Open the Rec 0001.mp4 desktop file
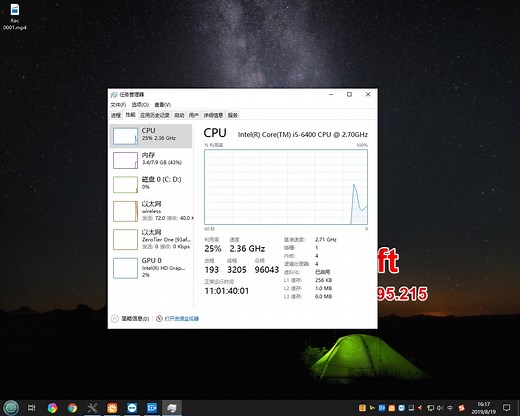Screen dimensions: 520x416 [x=15, y=17]
